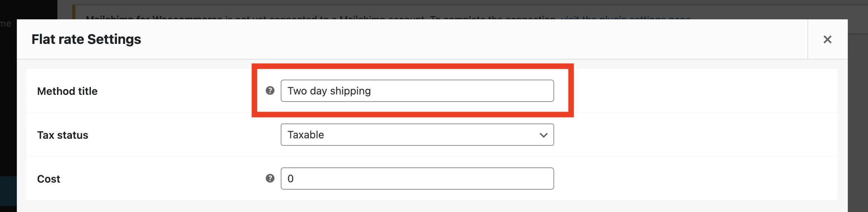868x212 pixels.
Task: Click the Two day shipping text
Action: (x=329, y=91)
